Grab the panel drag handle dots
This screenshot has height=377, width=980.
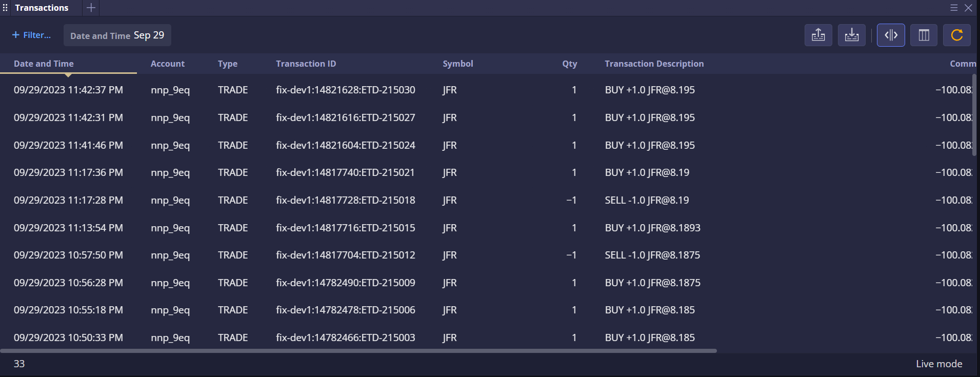tap(5, 8)
